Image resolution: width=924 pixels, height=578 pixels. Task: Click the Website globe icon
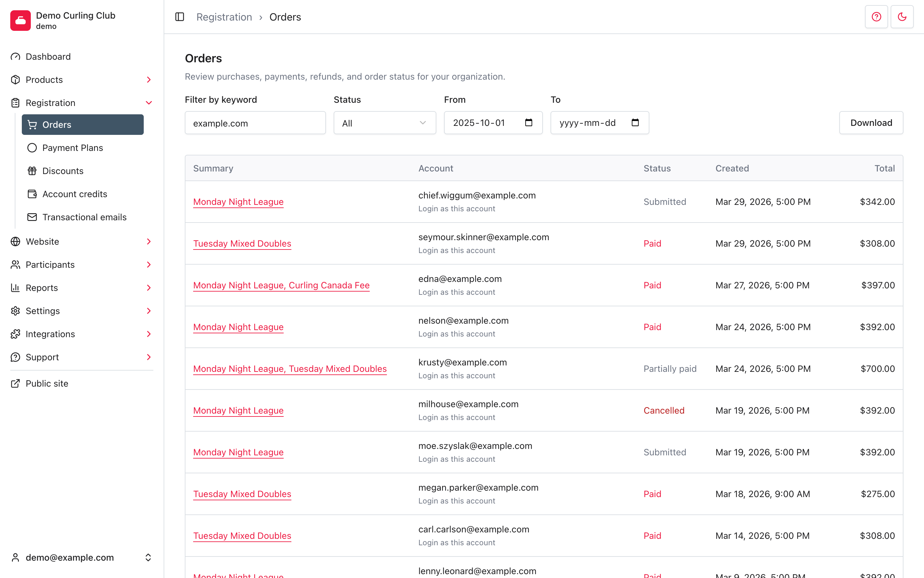point(15,241)
